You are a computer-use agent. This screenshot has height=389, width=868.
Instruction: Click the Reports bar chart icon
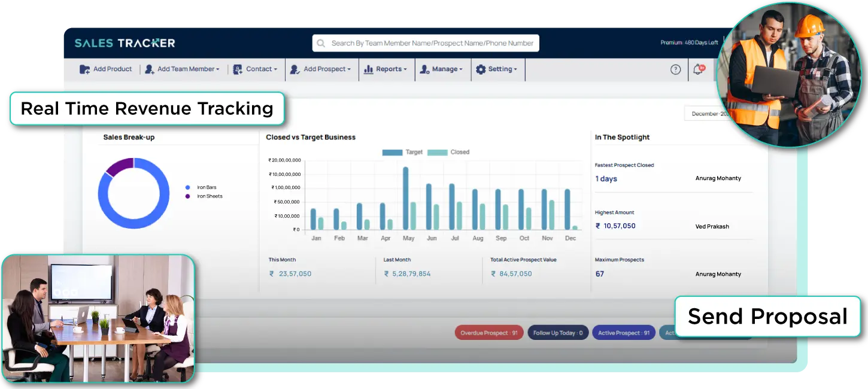click(369, 69)
